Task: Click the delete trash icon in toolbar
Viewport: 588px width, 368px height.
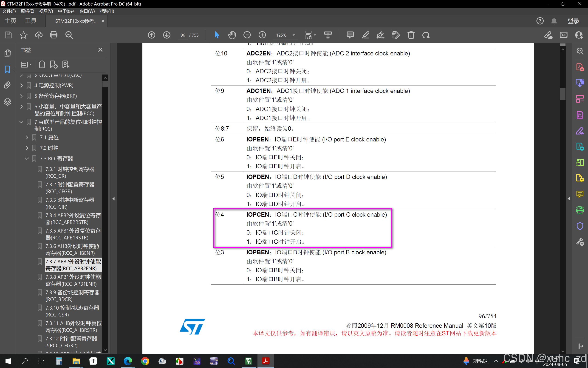Action: (411, 35)
